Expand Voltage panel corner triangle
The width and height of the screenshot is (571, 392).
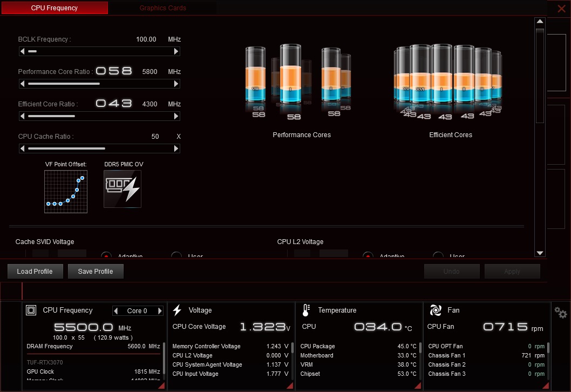[x=290, y=386]
